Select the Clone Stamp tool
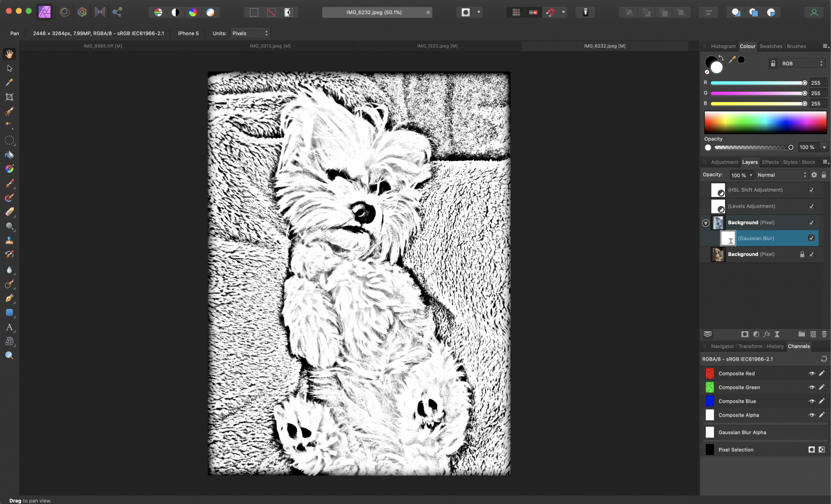The width and height of the screenshot is (831, 504). point(9,240)
